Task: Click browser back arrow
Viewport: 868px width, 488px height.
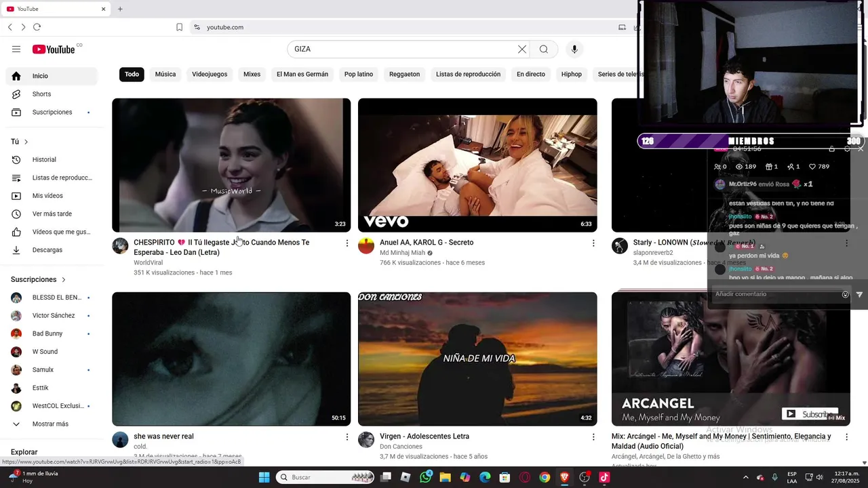Action: click(10, 27)
